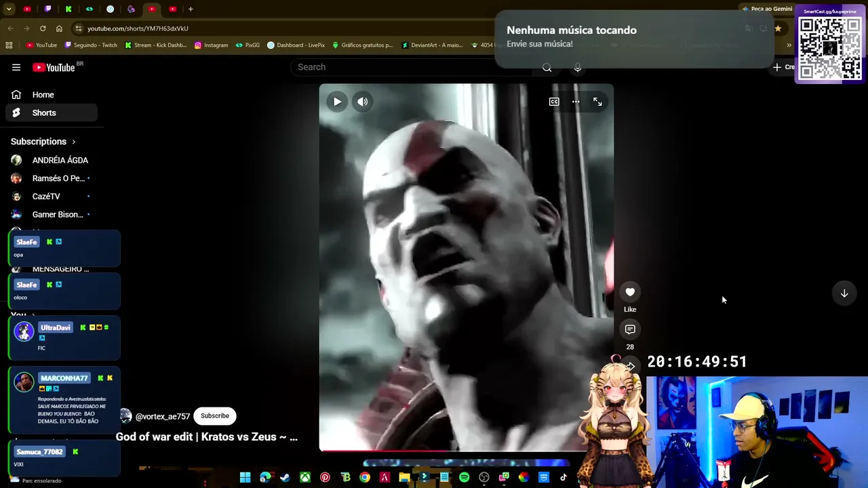Like the Short with the heart icon
Viewport: 868px width, 488px height.
click(630, 292)
